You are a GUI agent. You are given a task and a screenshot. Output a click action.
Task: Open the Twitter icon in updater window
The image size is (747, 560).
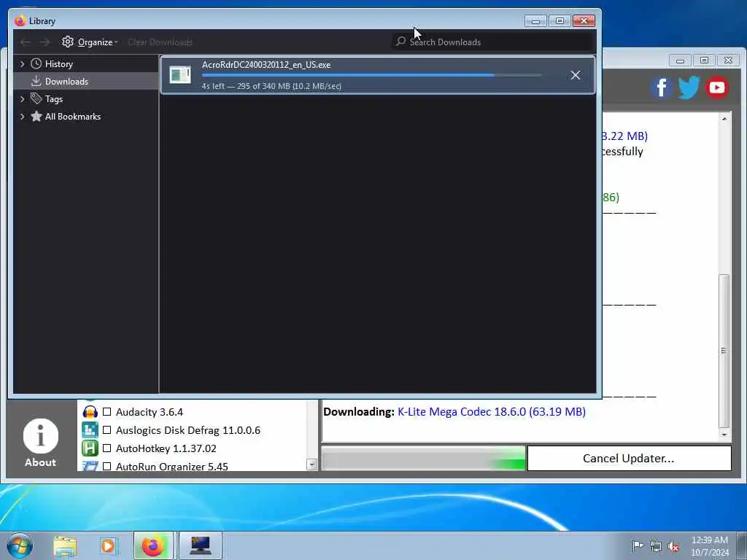coord(689,87)
